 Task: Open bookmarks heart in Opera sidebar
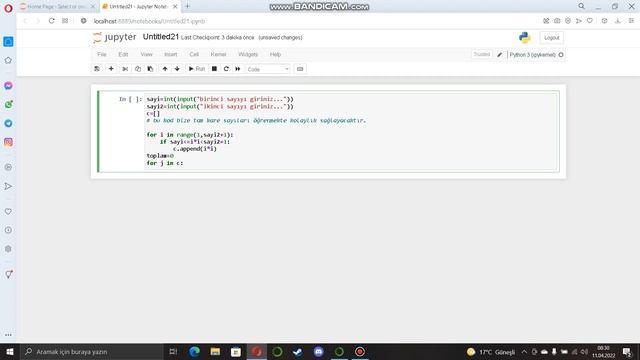click(x=8, y=211)
